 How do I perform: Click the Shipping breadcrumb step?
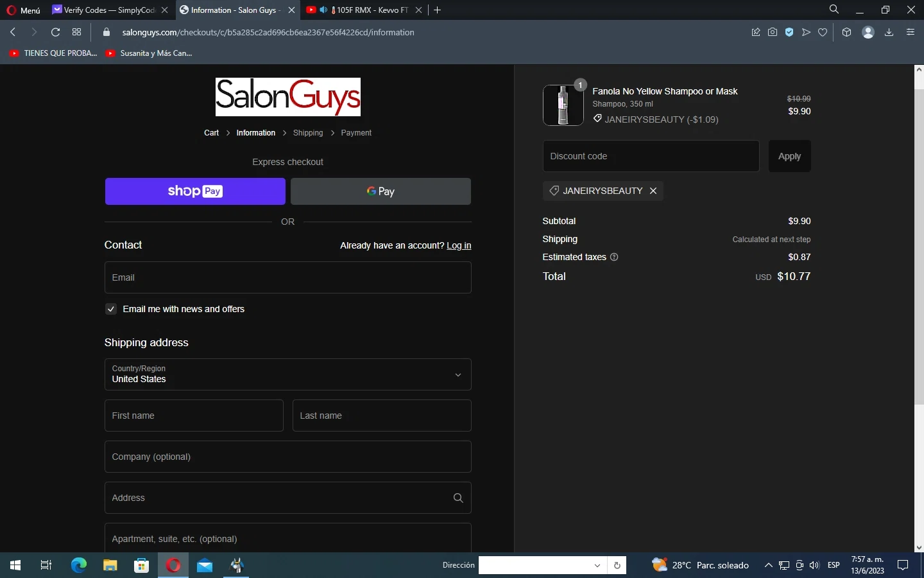[308, 133]
